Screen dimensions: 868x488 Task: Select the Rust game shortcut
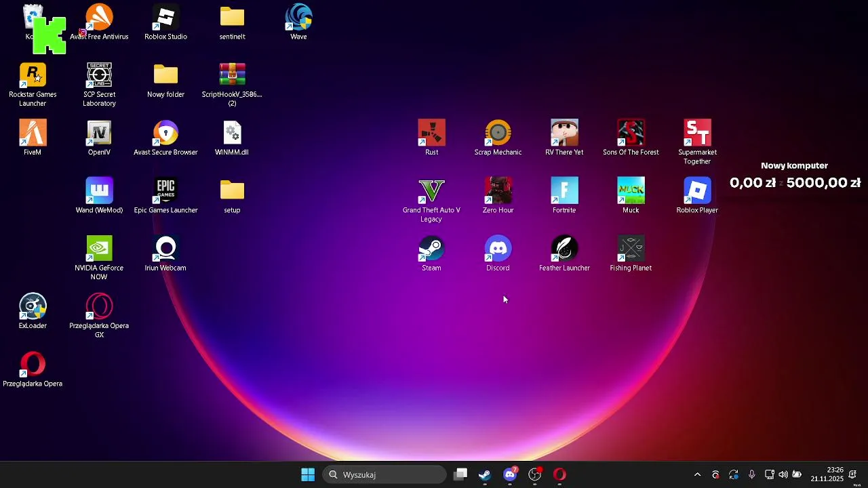coord(431,138)
